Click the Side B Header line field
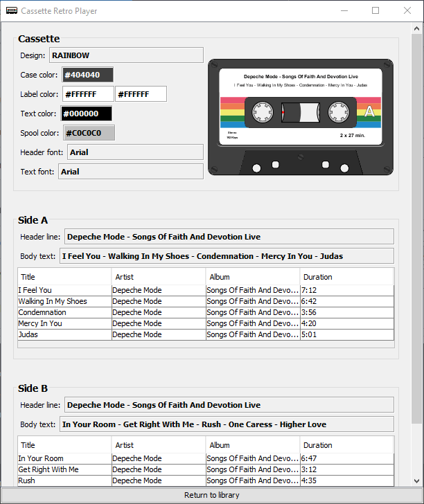Image resolution: width=424 pixels, height=504 pixels. (x=229, y=405)
